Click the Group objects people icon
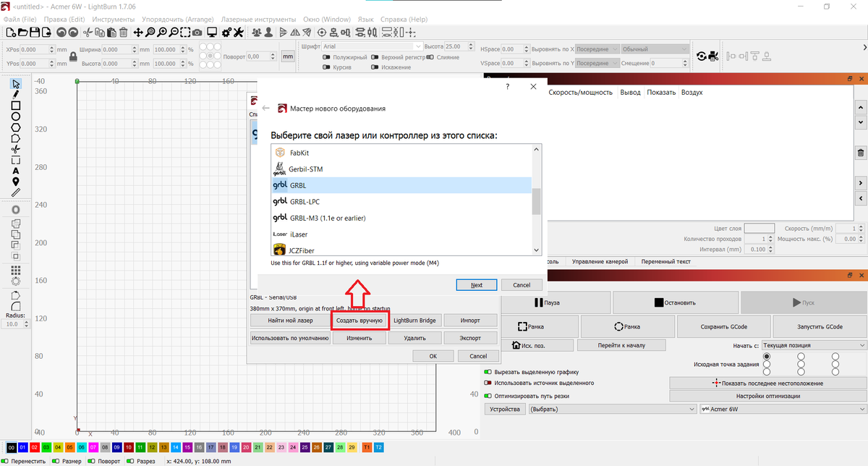This screenshot has width=868, height=466. [x=256, y=33]
